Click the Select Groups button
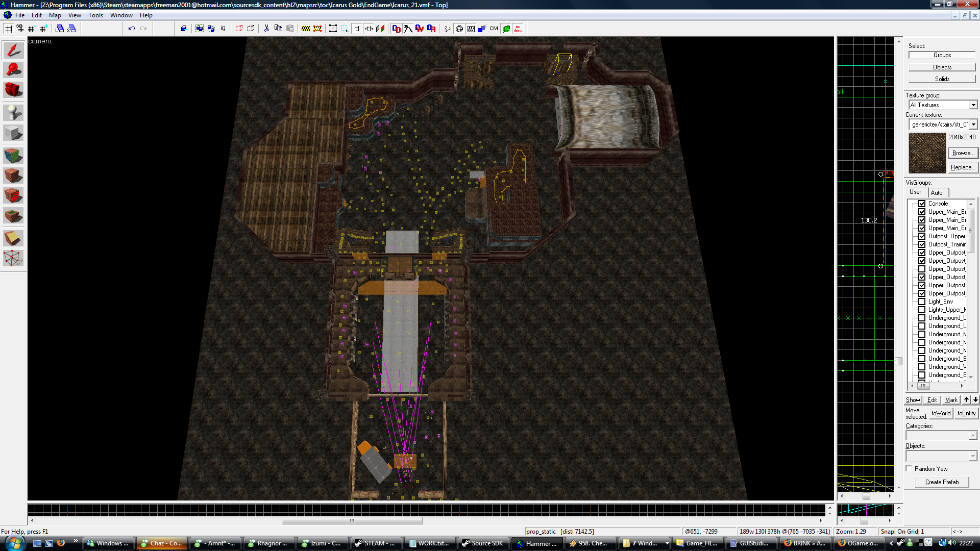The width and height of the screenshot is (980, 551). pos(942,55)
